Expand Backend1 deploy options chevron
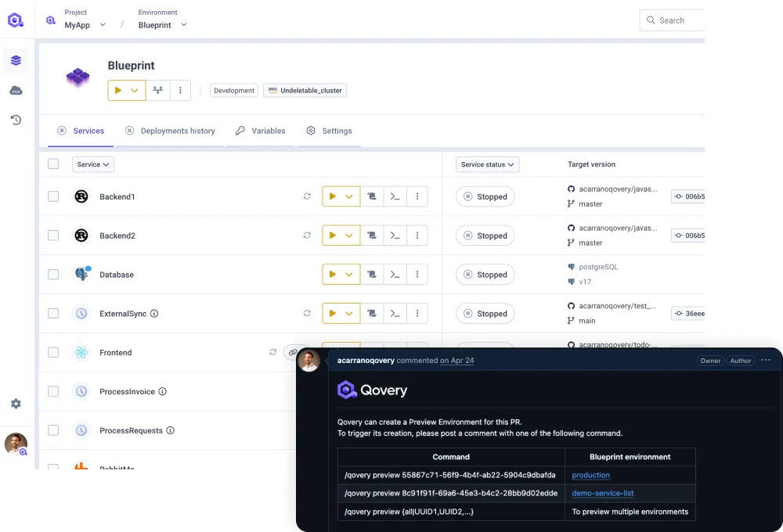 point(349,196)
